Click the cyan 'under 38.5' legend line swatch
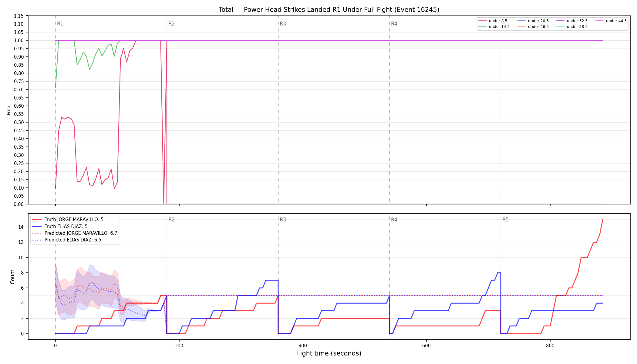The height and width of the screenshot is (364, 637). click(x=561, y=27)
